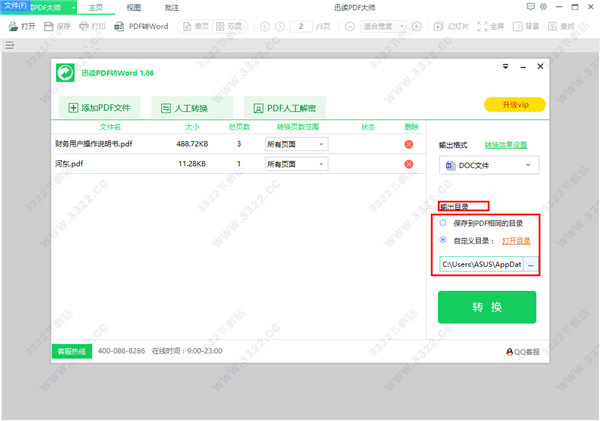600x421 pixels.
Task: Click the page number input field
Action: [301, 26]
